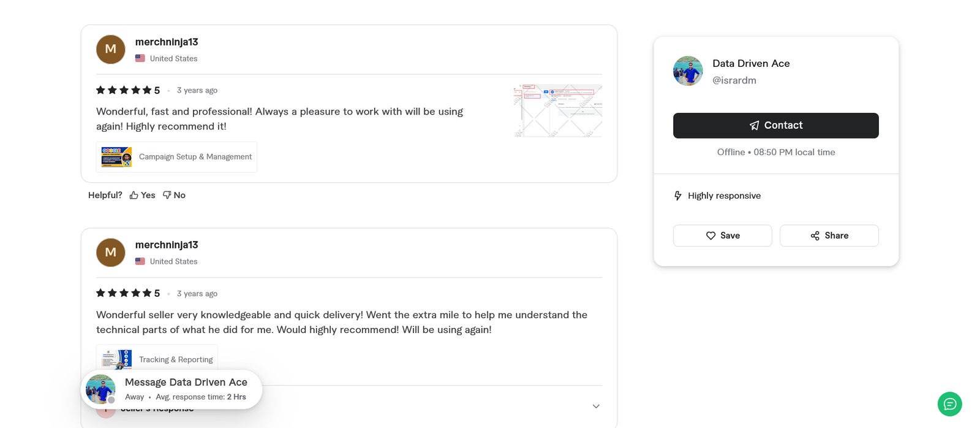Viewport: 980px width, 428px height.
Task: Open the review's attached screenshot thumbnail
Action: (x=557, y=110)
